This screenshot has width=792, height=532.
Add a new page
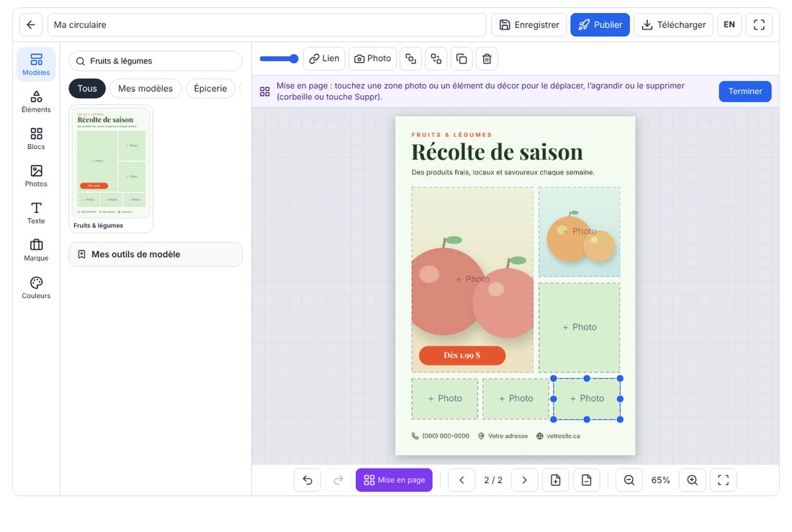coord(556,480)
